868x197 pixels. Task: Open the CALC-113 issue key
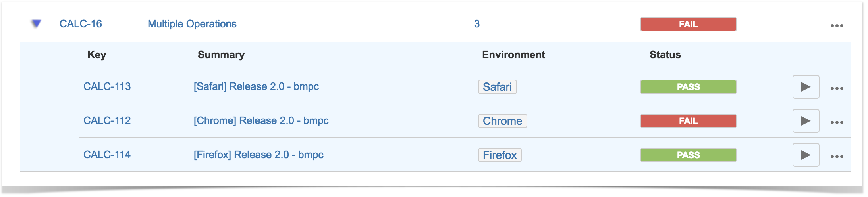point(107,86)
